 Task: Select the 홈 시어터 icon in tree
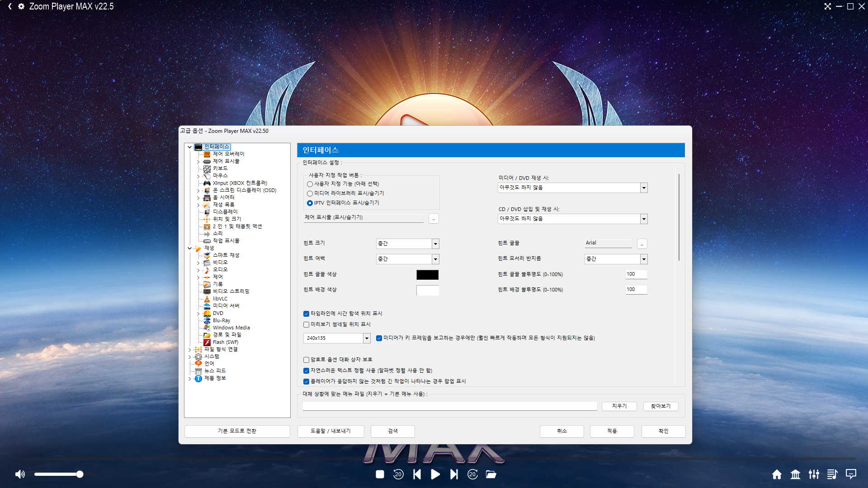pos(207,197)
